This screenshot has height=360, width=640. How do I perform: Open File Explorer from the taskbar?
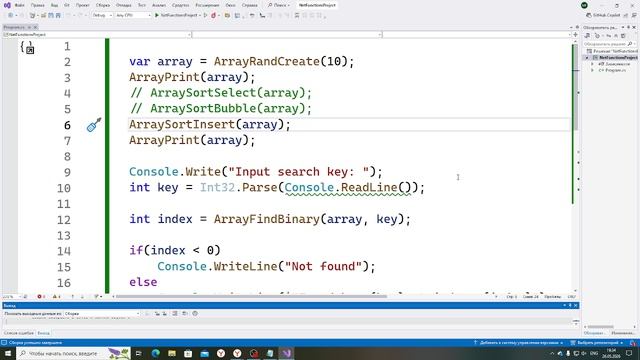172,353
